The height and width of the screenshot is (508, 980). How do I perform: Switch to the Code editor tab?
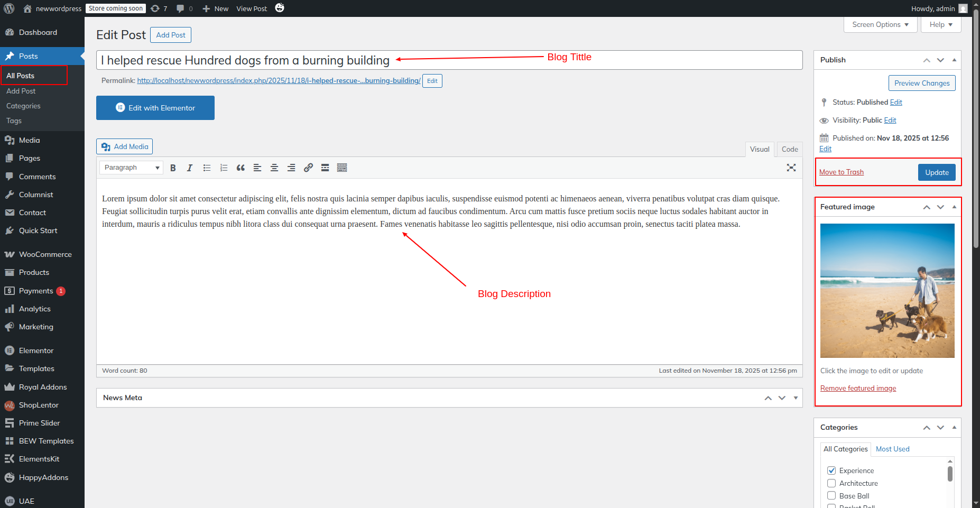coord(789,149)
